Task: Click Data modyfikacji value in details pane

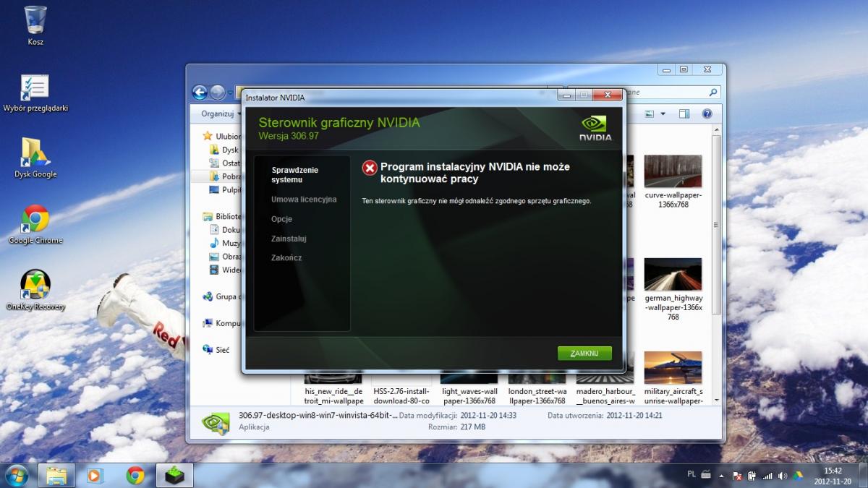Action: (488, 416)
